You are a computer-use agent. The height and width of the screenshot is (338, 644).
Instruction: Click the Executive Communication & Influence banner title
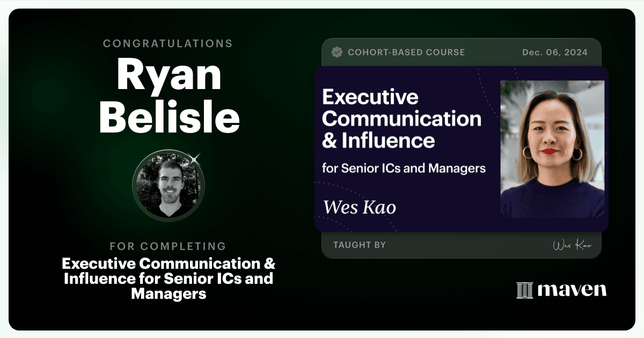pos(401,119)
